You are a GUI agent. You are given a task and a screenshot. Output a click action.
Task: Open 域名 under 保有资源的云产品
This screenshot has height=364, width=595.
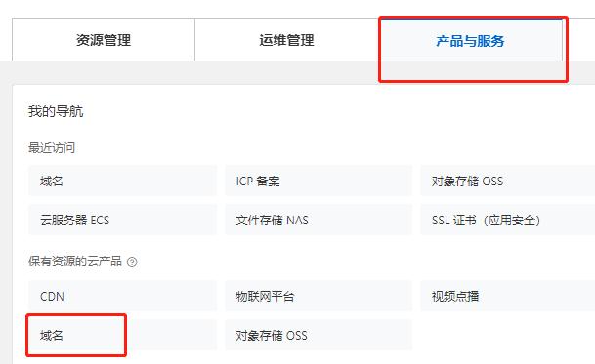click(x=122, y=335)
